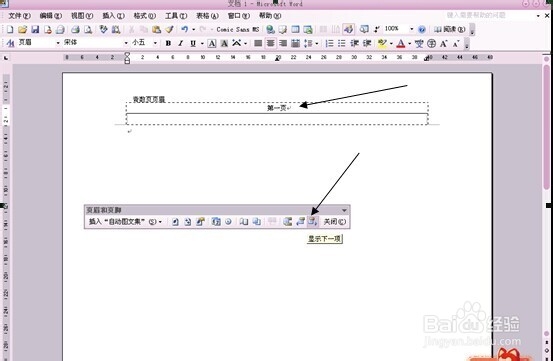Show the Drawing toolbar

coord(348,30)
